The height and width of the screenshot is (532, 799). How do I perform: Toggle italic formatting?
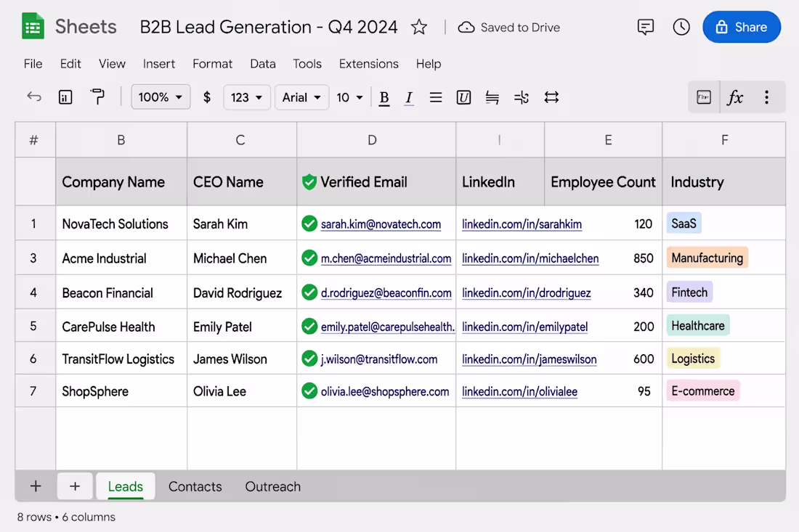point(409,97)
